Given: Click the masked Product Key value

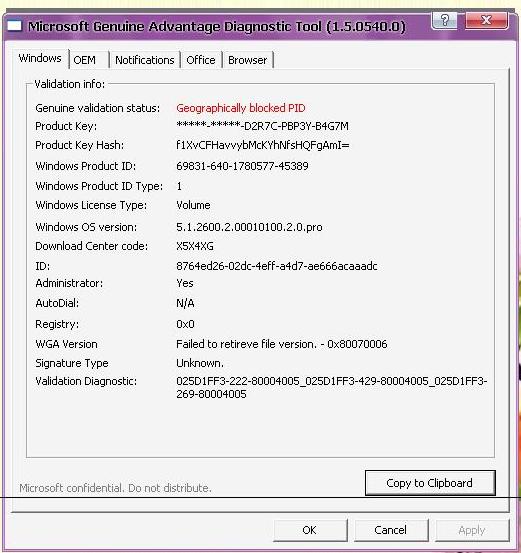Looking at the screenshot, I should coord(262,126).
